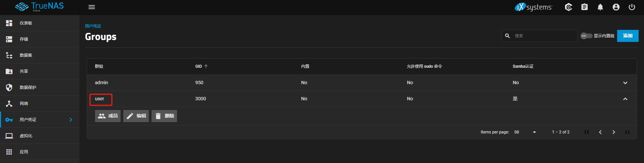Click the 搜索 input field
This screenshot has width=644, height=163.
[544, 36]
